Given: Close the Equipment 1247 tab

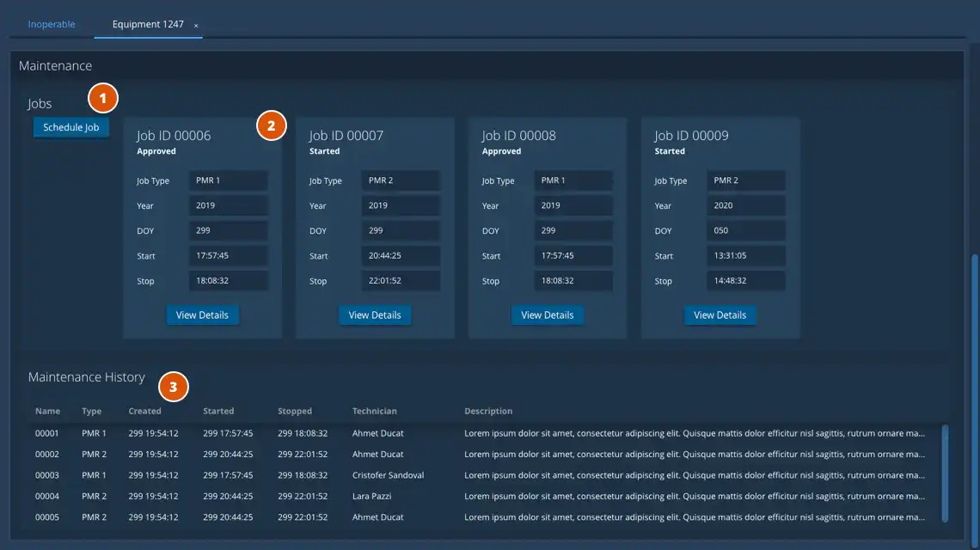Looking at the screenshot, I should click(x=196, y=26).
